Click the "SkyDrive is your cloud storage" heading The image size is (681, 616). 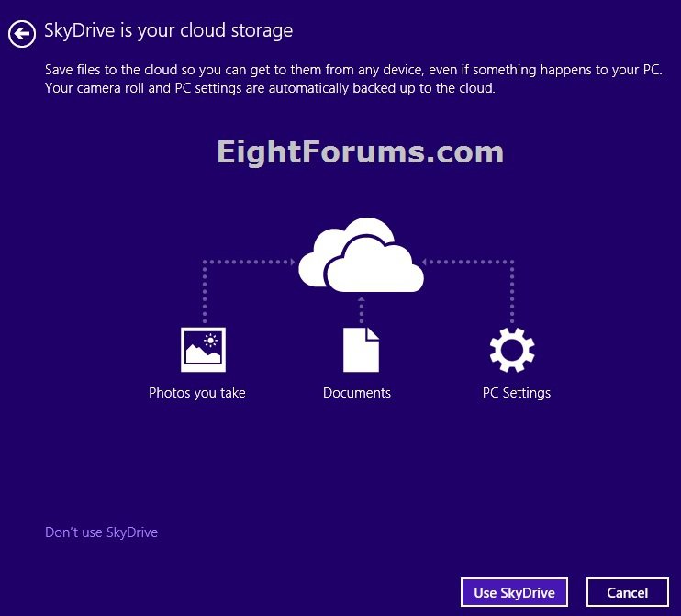(x=169, y=30)
